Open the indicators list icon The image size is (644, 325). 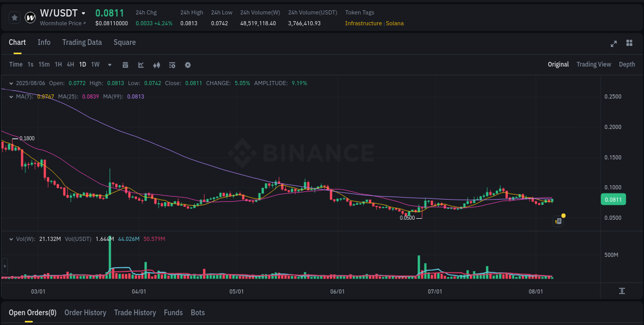click(172, 64)
